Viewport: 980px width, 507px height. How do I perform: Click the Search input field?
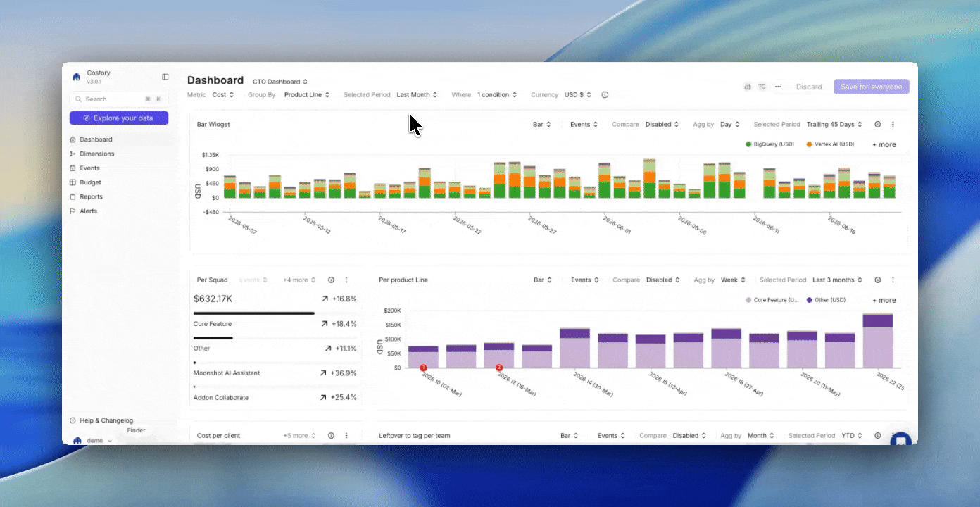click(x=119, y=99)
